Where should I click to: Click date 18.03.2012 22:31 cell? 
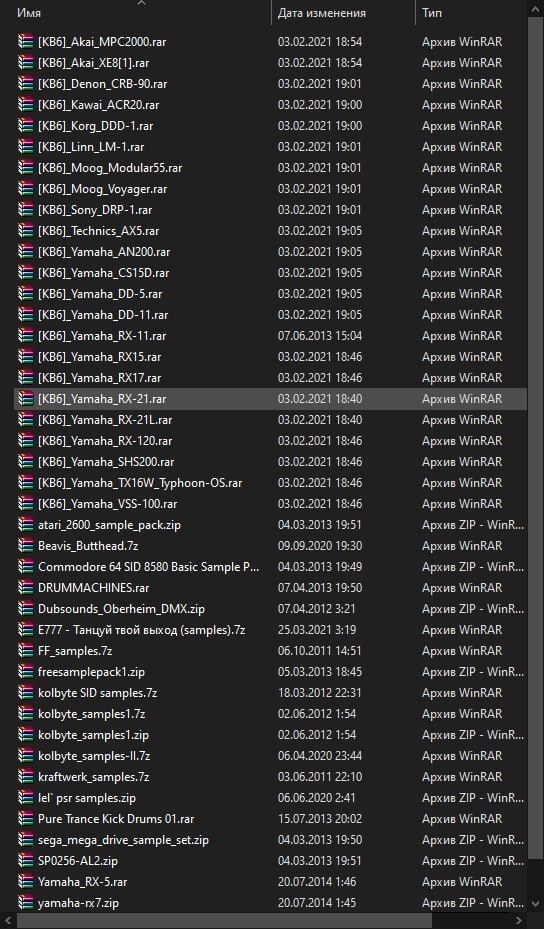pyautogui.click(x=320, y=693)
